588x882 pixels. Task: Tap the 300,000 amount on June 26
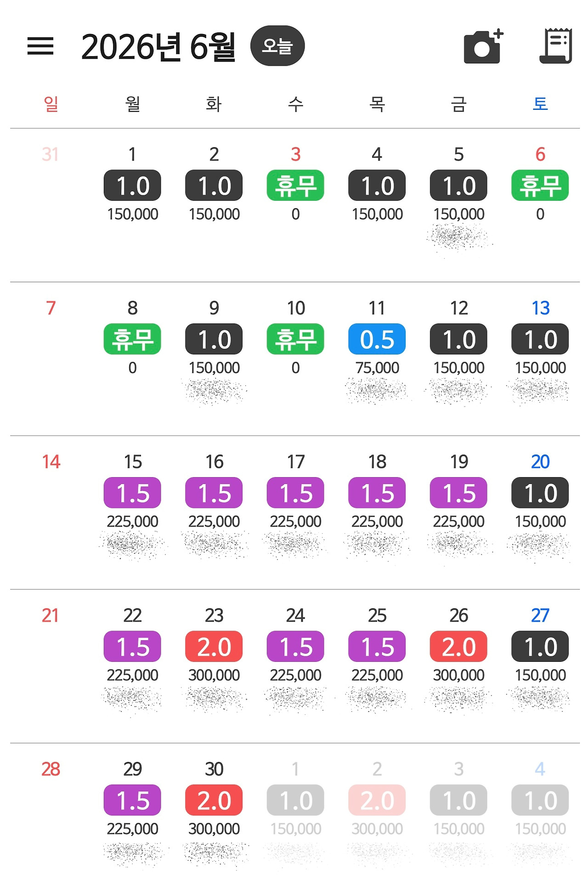click(x=459, y=675)
